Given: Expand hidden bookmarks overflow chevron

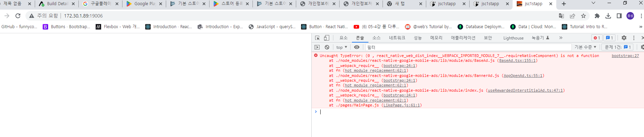Looking at the screenshot, I should coord(641,27).
